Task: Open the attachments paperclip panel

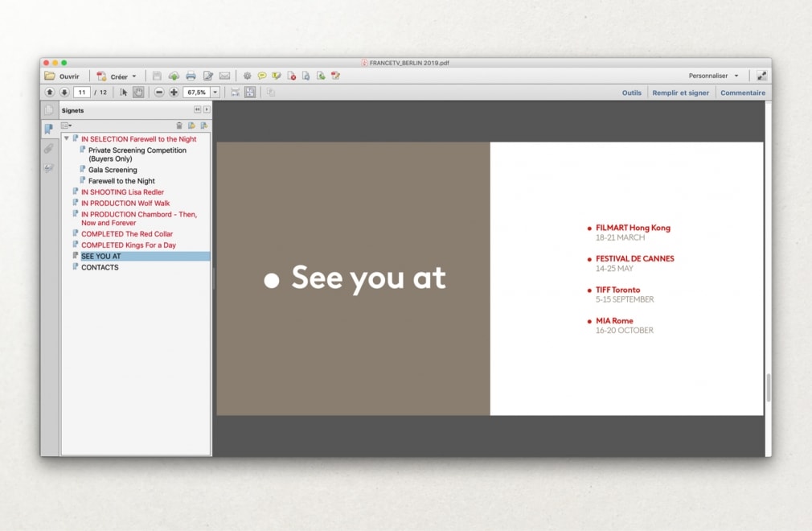Action: click(49, 149)
